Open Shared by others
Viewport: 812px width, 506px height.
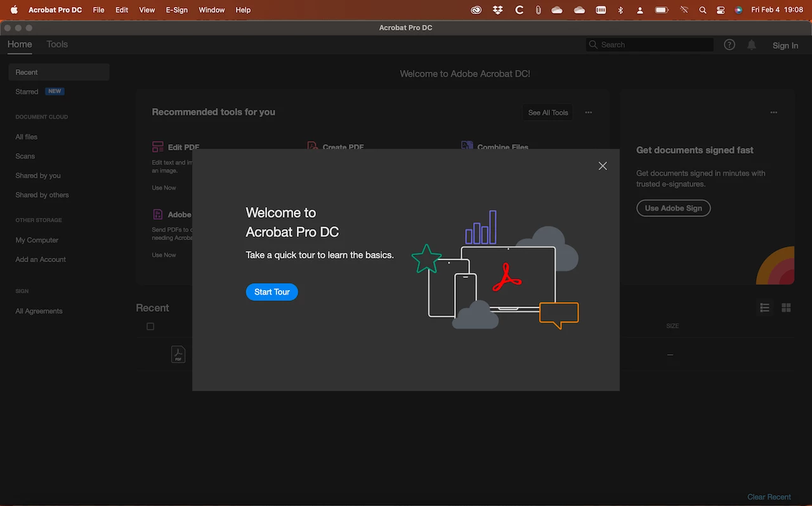(42, 195)
